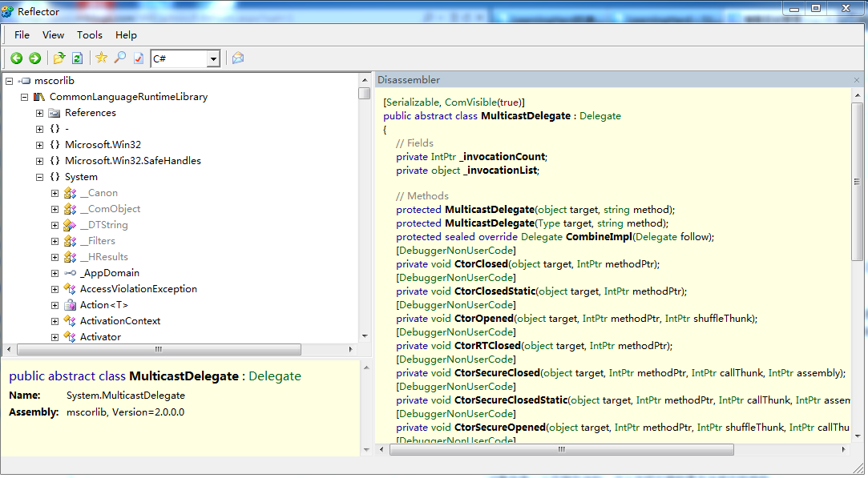Collapse the System namespace node

click(39, 177)
